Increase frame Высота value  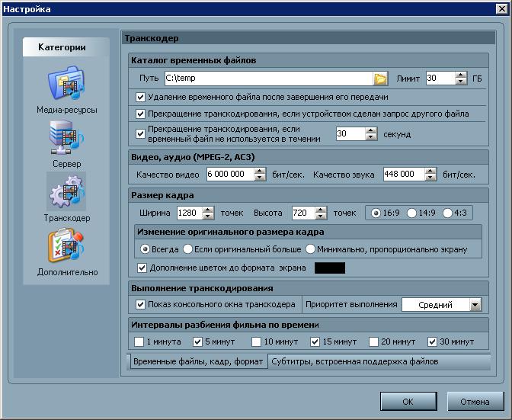[x=321, y=210]
